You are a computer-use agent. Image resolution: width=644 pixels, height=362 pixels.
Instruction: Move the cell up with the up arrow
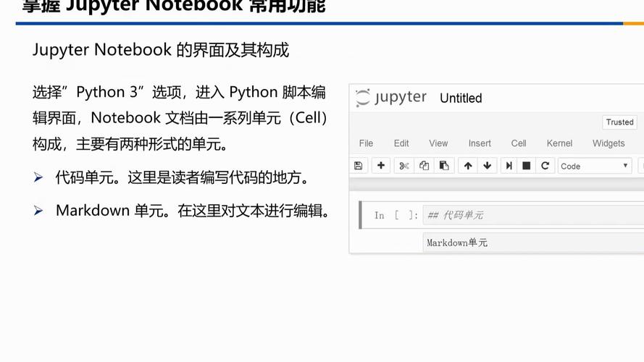point(468,166)
